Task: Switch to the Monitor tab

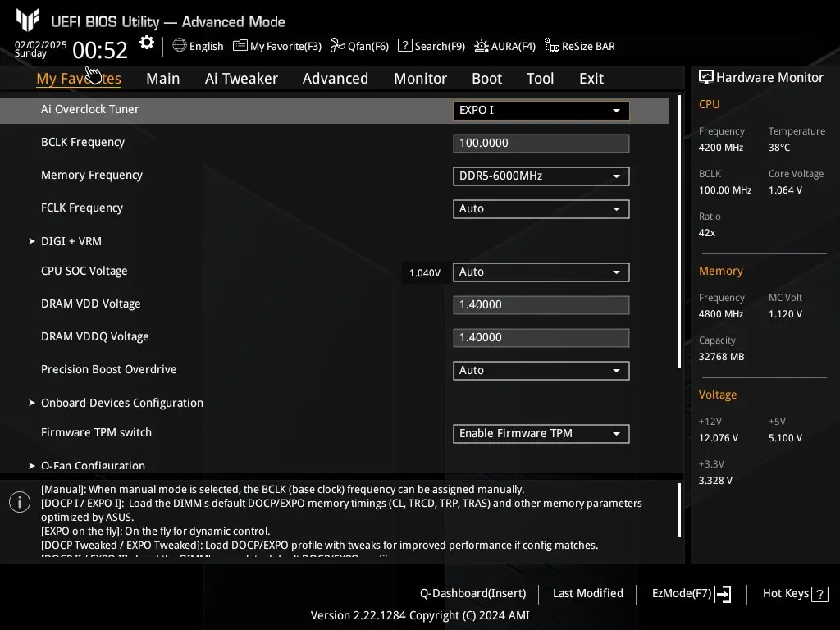Action: point(420,79)
